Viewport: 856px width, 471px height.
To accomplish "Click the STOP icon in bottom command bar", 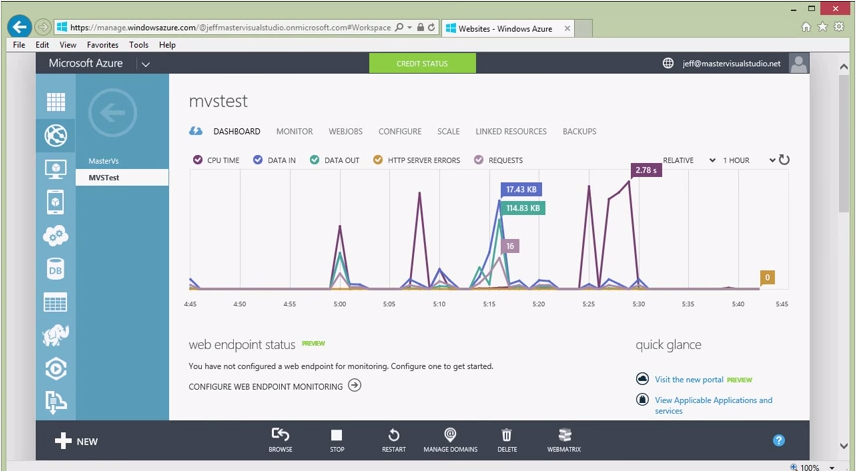I will coord(337,435).
